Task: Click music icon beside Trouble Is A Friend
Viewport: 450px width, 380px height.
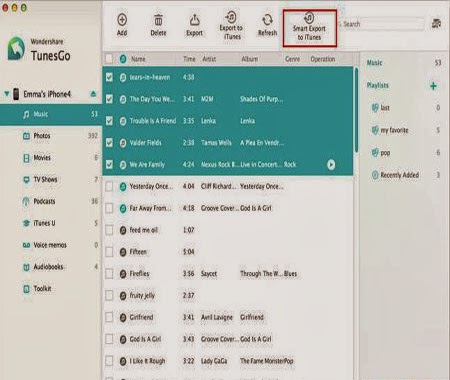Action: [123, 121]
